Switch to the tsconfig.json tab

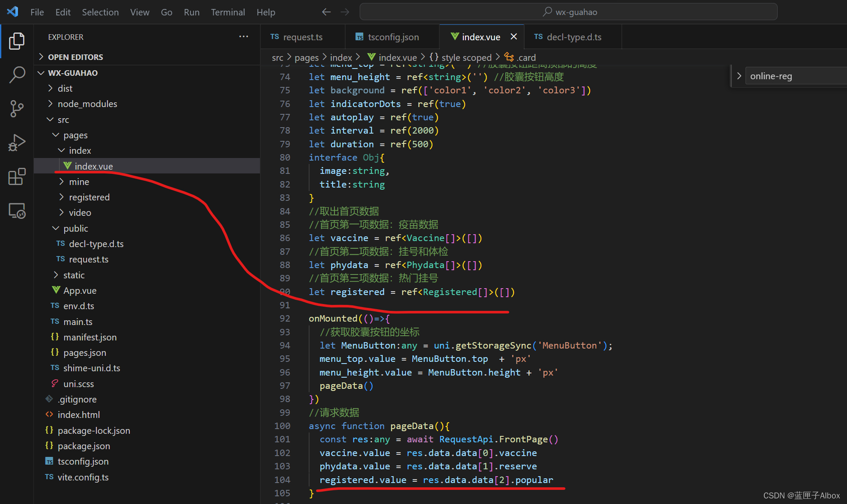pyautogui.click(x=393, y=37)
